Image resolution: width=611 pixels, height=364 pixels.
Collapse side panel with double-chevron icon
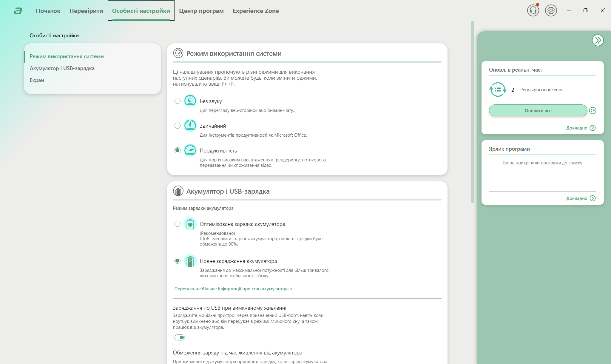[x=598, y=40]
